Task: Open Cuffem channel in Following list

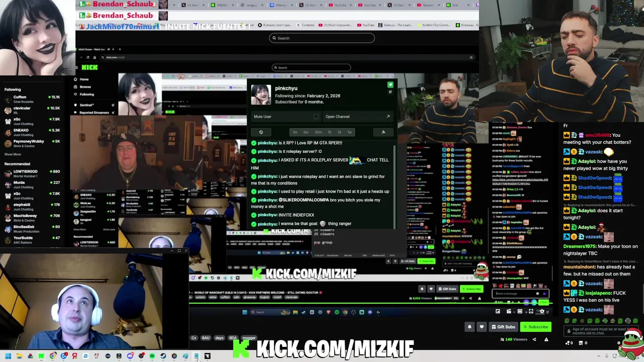Action: click(31, 99)
